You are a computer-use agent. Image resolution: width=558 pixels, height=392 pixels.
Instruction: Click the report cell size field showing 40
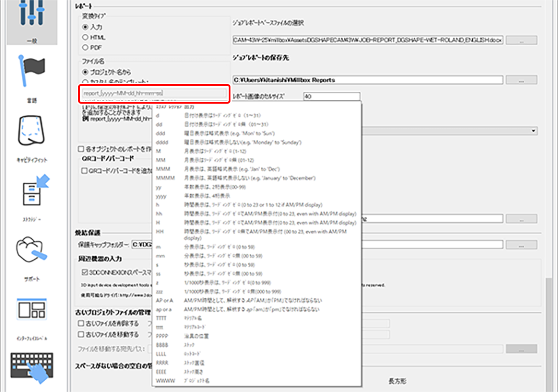(331, 96)
